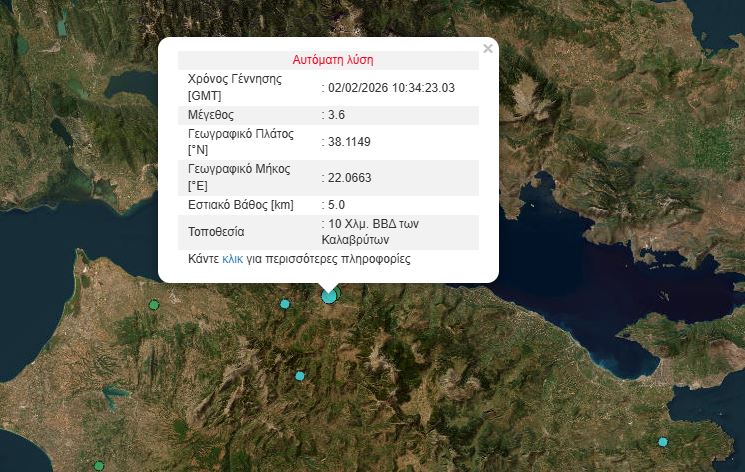Click the 'Τοποθεσία' row label

[216, 232]
